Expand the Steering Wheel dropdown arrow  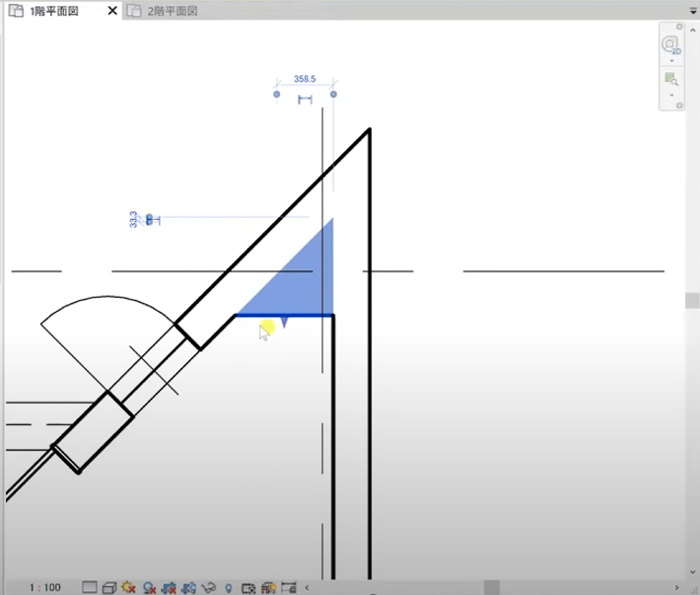pyautogui.click(x=671, y=61)
